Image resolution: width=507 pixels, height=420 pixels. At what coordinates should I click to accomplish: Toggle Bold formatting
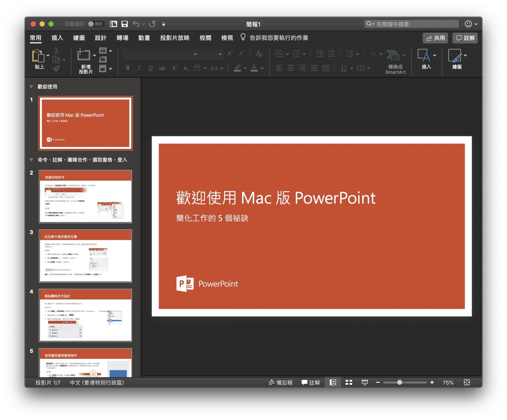[128, 68]
